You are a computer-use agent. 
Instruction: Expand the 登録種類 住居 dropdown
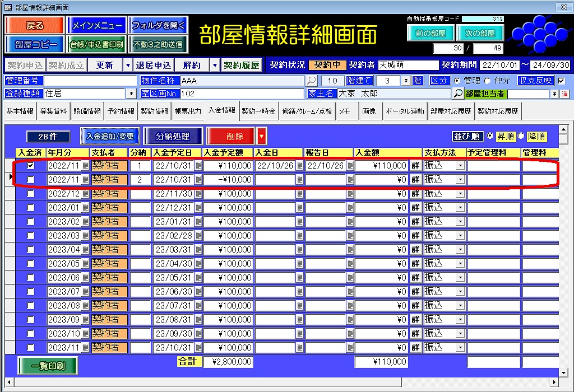click(x=132, y=94)
